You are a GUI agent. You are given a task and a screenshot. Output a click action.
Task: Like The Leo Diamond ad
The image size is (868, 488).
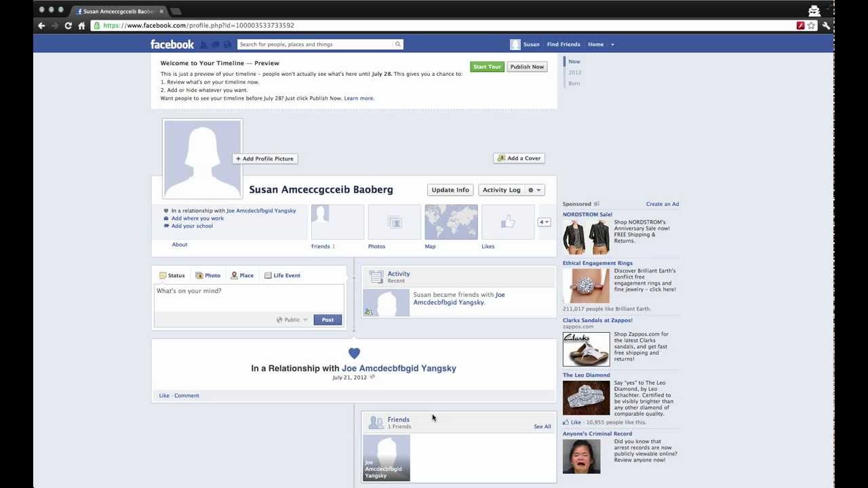(572, 422)
